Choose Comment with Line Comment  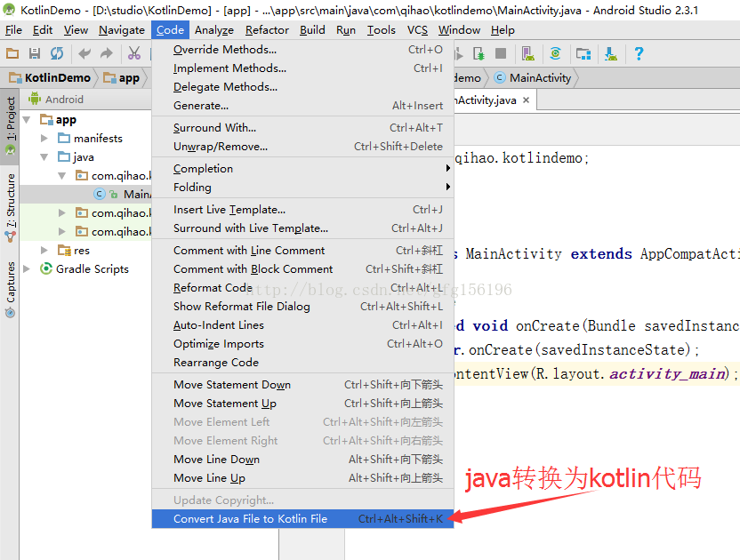302,251
